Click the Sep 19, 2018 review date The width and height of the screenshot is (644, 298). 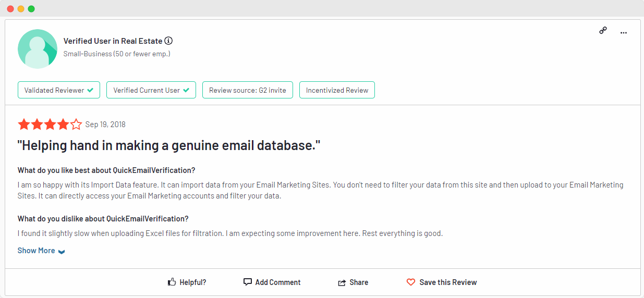(x=105, y=125)
